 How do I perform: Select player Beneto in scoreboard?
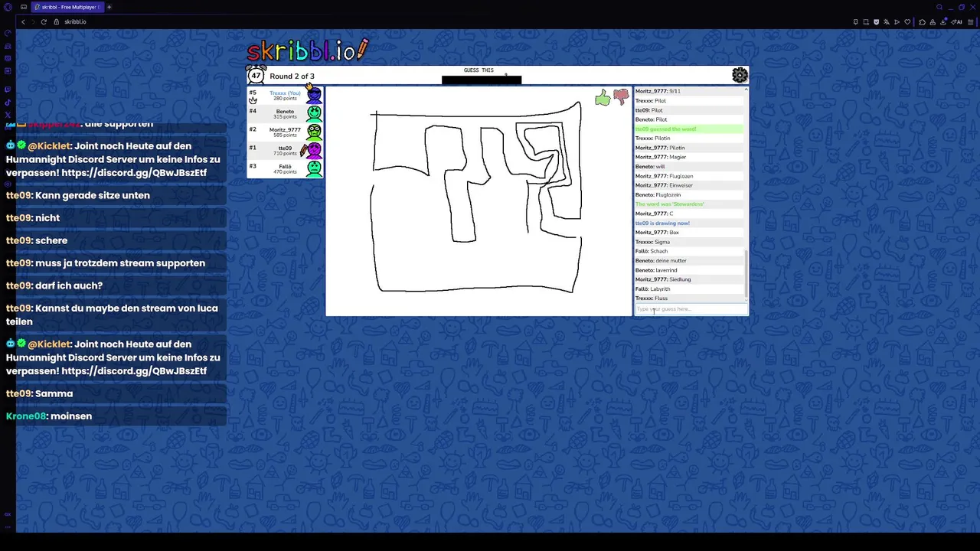[285, 113]
